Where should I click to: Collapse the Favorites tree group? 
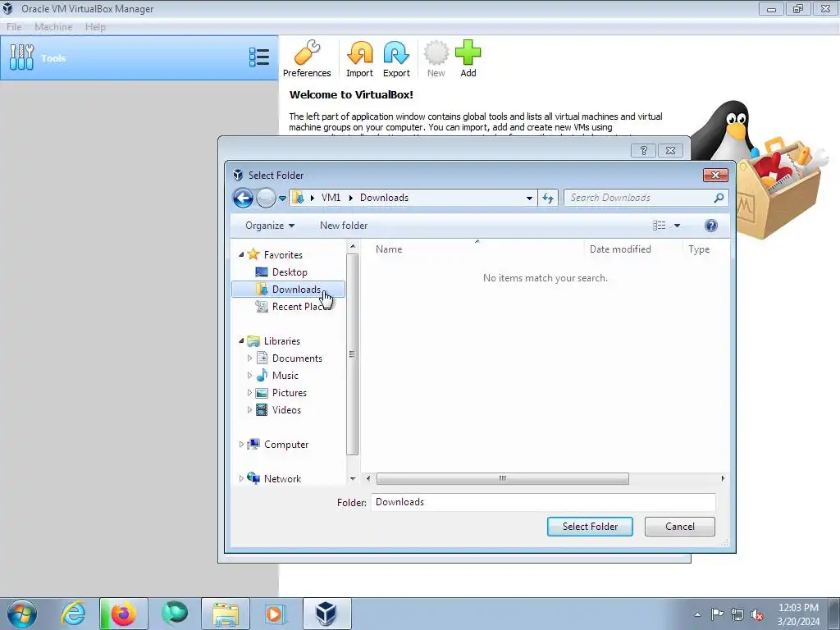241,254
